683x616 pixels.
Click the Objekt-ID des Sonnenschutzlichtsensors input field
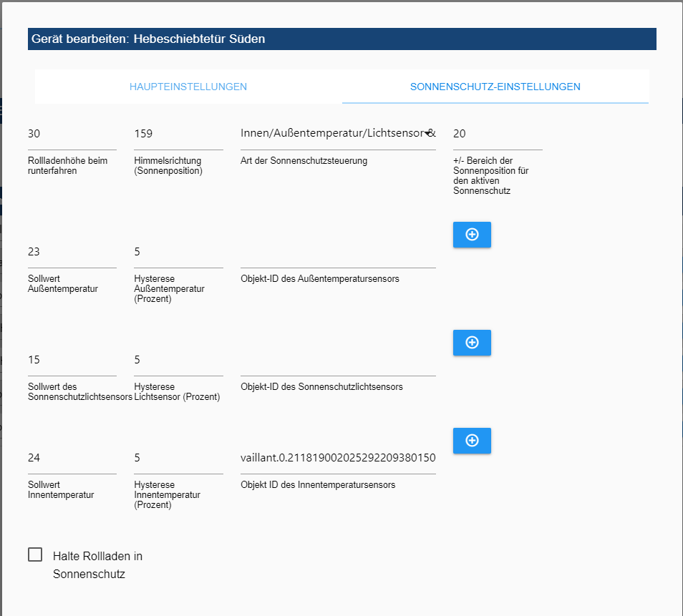(338, 360)
